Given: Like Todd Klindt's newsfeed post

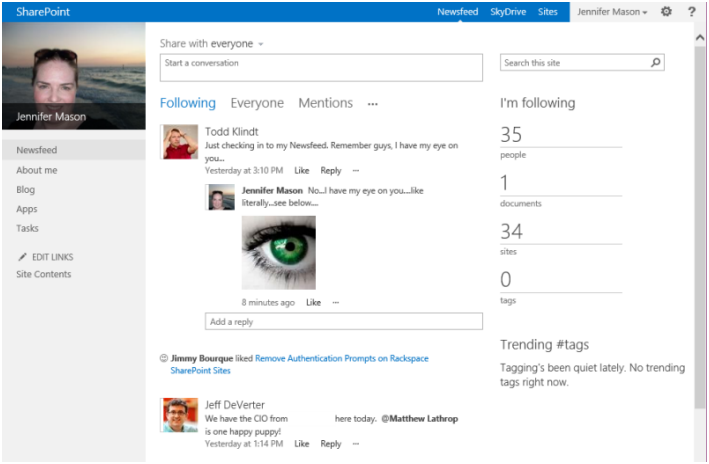Looking at the screenshot, I should [301, 171].
